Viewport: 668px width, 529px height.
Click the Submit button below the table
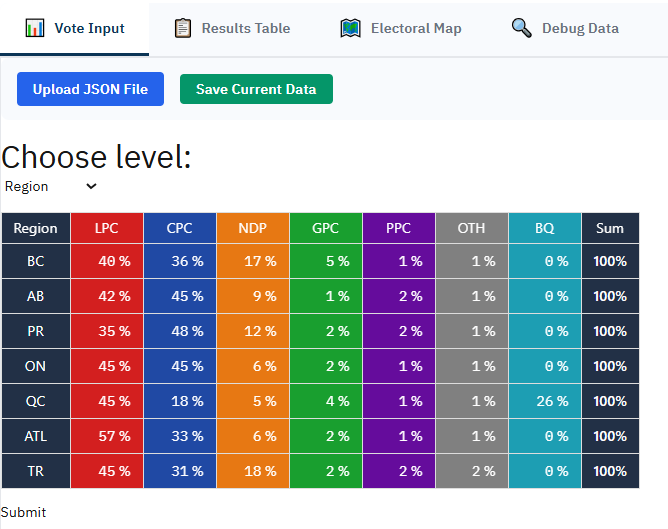coord(23,512)
